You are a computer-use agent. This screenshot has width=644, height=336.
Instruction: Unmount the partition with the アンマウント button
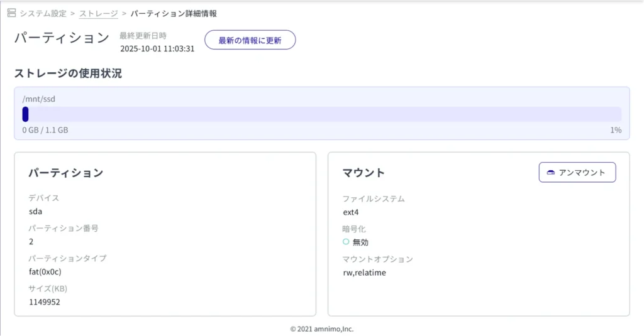577,173
